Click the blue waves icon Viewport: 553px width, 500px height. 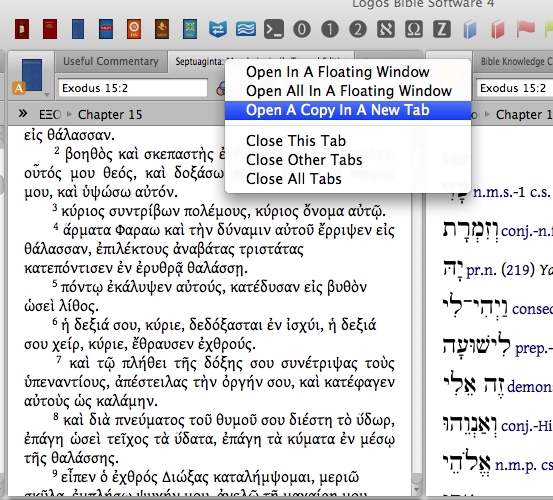(246, 29)
